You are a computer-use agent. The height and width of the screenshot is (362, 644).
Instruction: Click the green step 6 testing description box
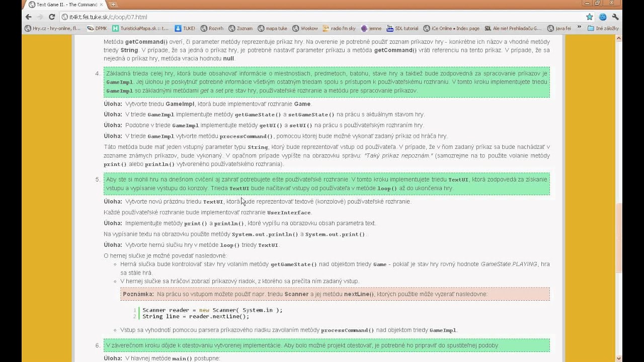click(327, 345)
